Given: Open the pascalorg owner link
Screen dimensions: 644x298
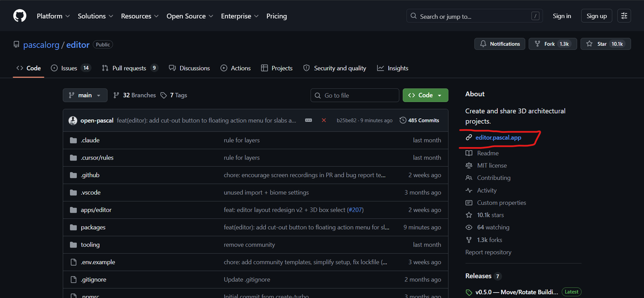Looking at the screenshot, I should click(x=41, y=45).
